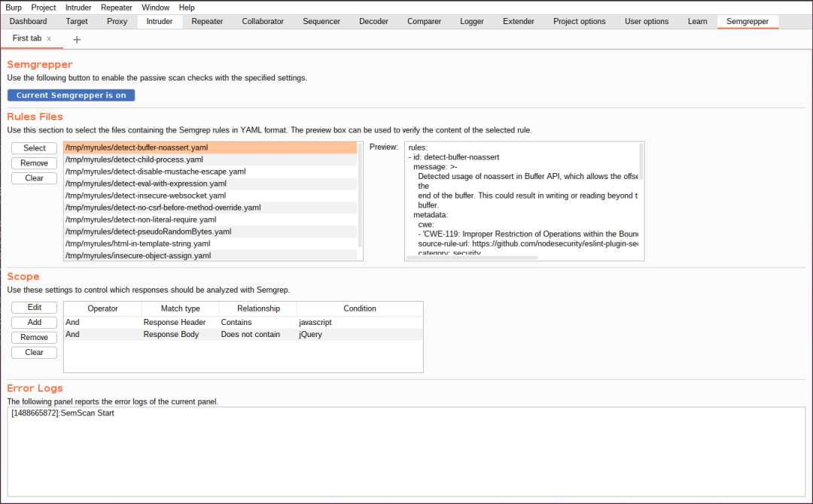Switch to the Dashboard tab
This screenshot has width=813, height=504.
28,21
